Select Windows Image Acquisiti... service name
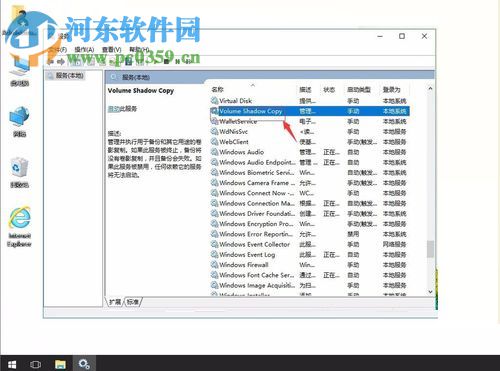Viewport: 500px width, 371px height. (257, 285)
